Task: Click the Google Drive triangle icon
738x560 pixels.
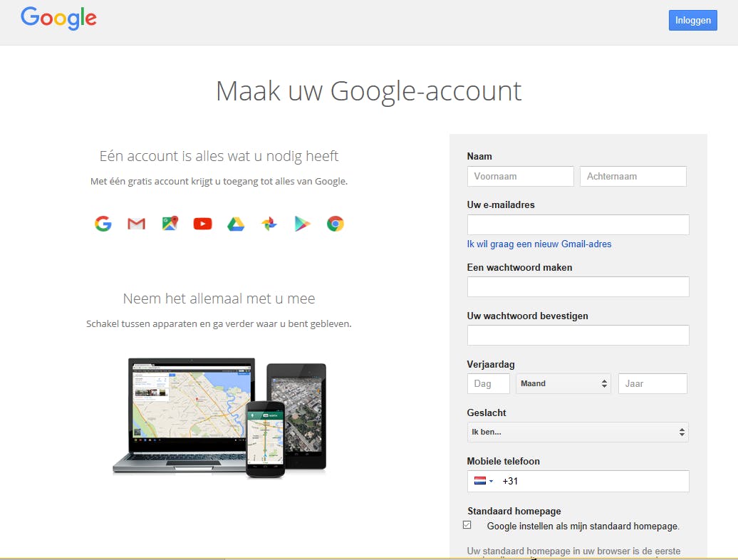Action: pos(236,224)
